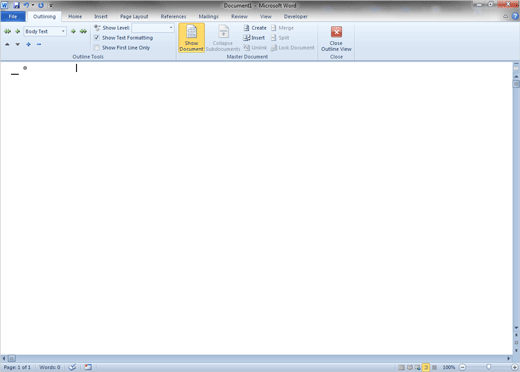The height and width of the screenshot is (372, 520).
Task: Open the File tab
Action: pyautogui.click(x=13, y=16)
